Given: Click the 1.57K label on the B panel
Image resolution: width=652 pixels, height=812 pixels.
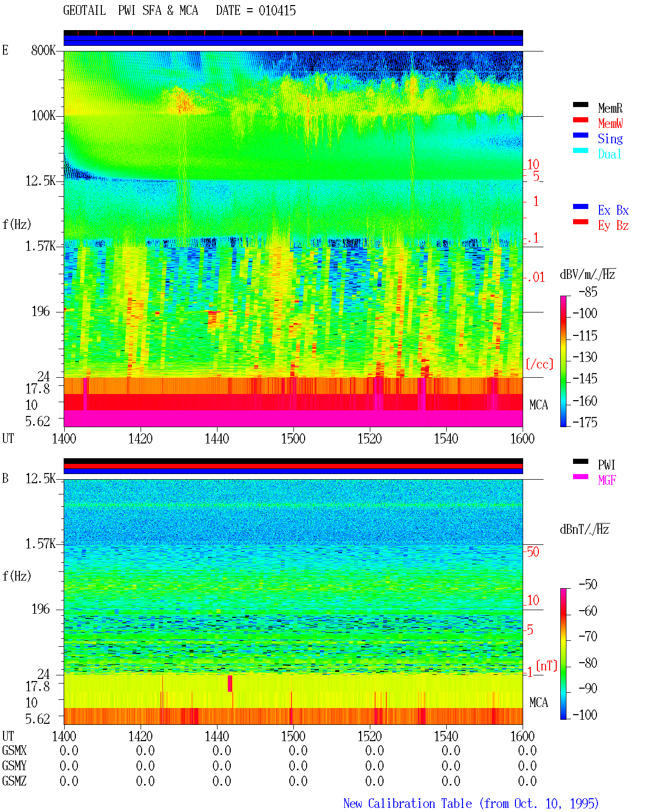Looking at the screenshot, I should pos(41,544).
